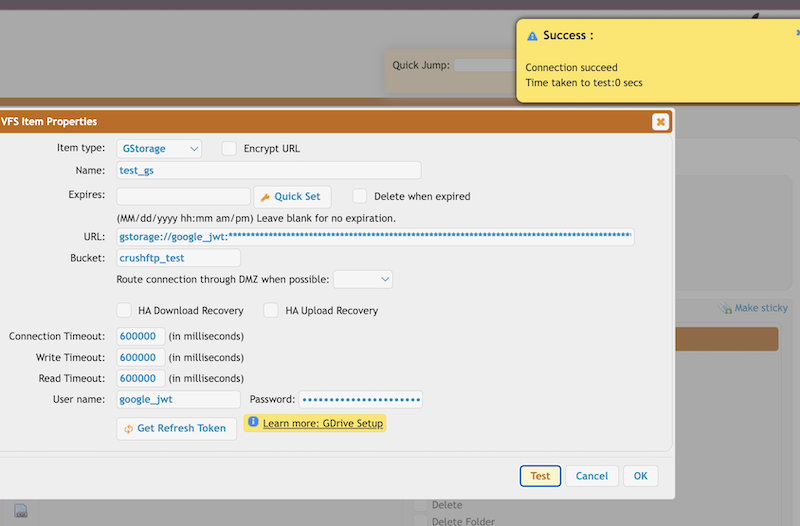This screenshot has height=526, width=800.
Task: Click the Expires date input field
Action: [x=184, y=196]
